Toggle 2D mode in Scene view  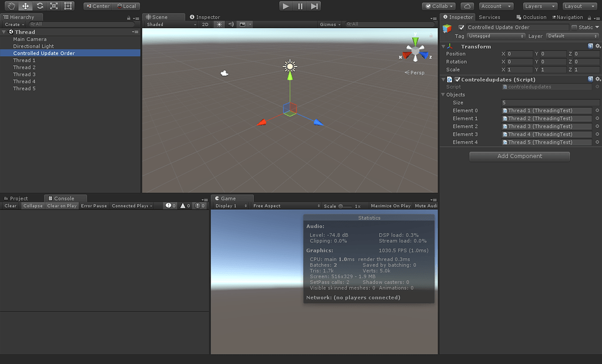pos(205,24)
